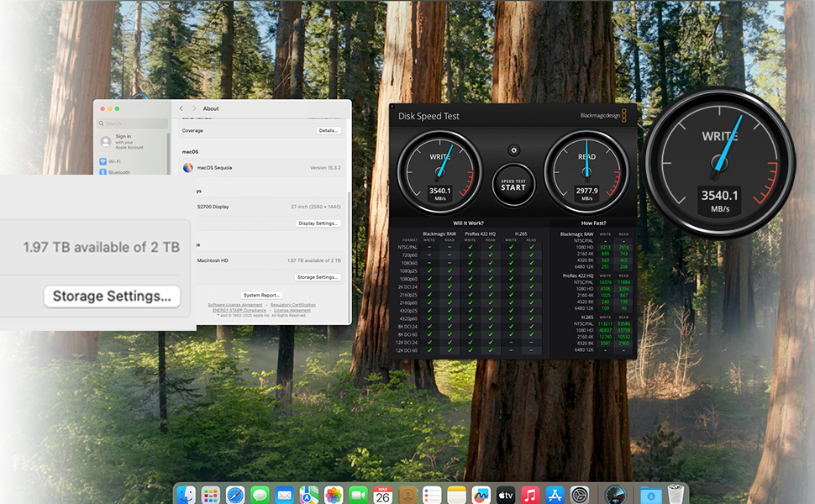This screenshot has width=815, height=504.
Task: Open Freeform from the dock
Action: [481, 495]
